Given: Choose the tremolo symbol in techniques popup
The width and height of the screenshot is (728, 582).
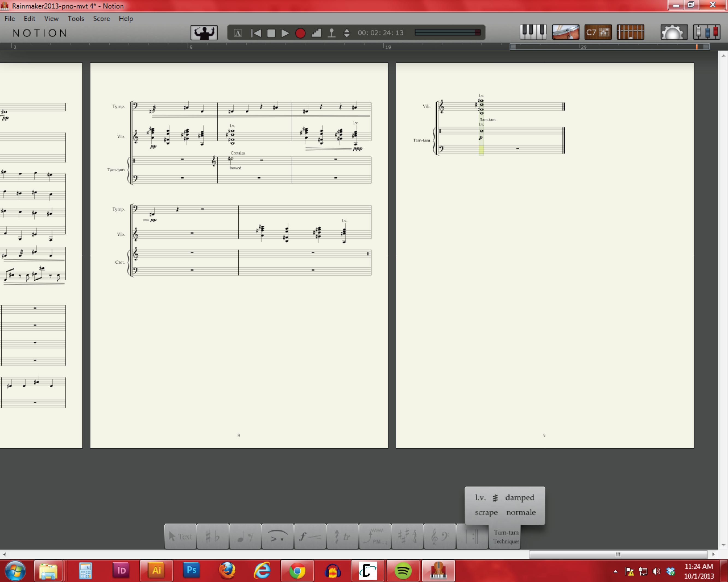Looking at the screenshot, I should tap(495, 498).
